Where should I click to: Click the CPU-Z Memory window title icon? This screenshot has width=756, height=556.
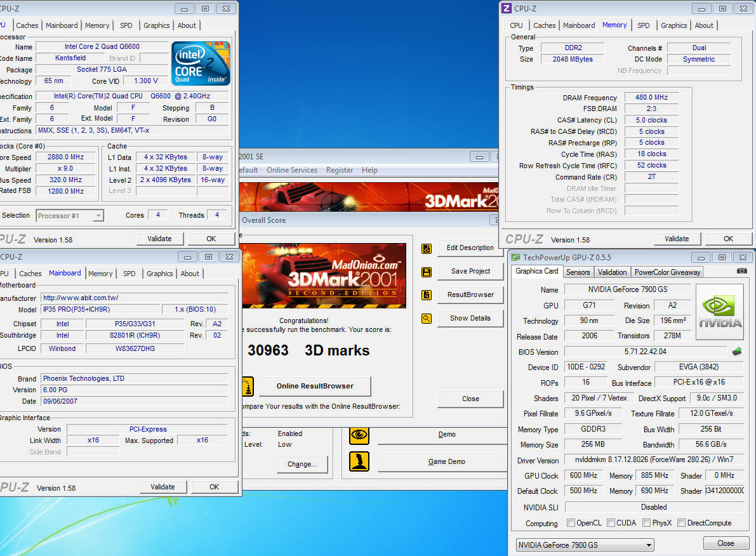(507, 8)
